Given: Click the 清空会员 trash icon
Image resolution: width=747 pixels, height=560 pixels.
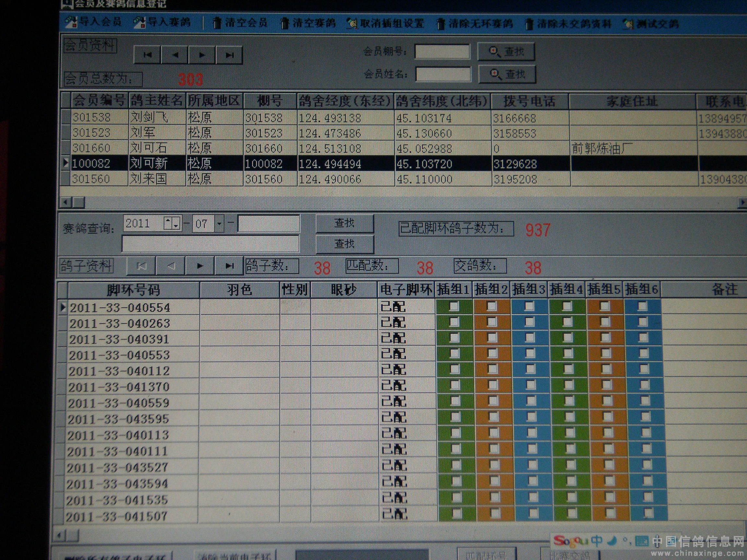Looking at the screenshot, I should [218, 23].
